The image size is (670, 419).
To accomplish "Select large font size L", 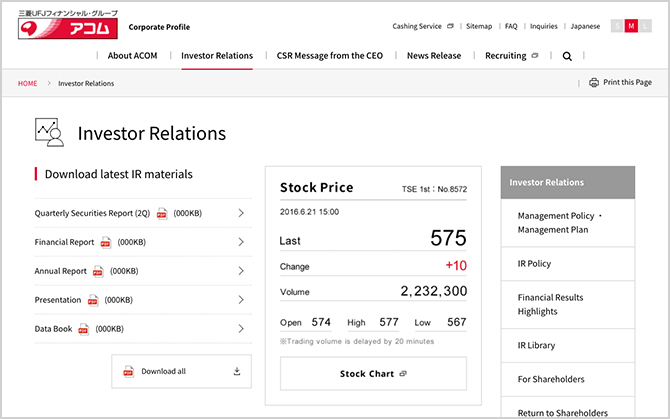I will click(645, 26).
